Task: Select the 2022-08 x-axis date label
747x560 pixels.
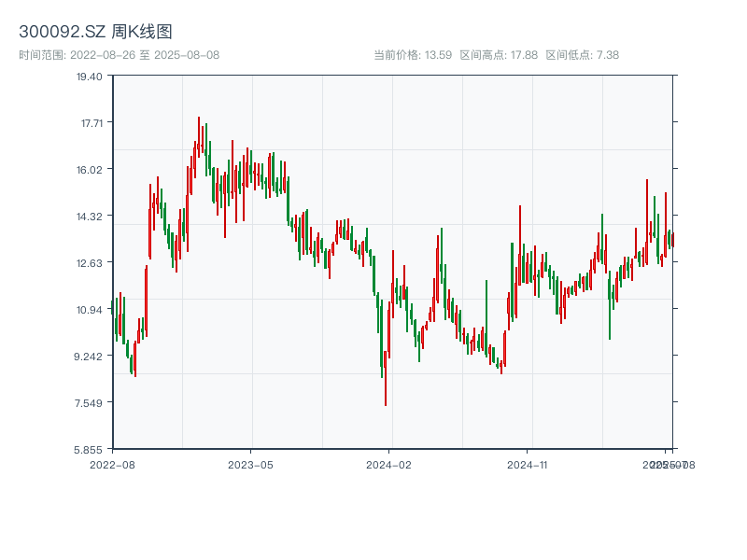Action: [112, 464]
